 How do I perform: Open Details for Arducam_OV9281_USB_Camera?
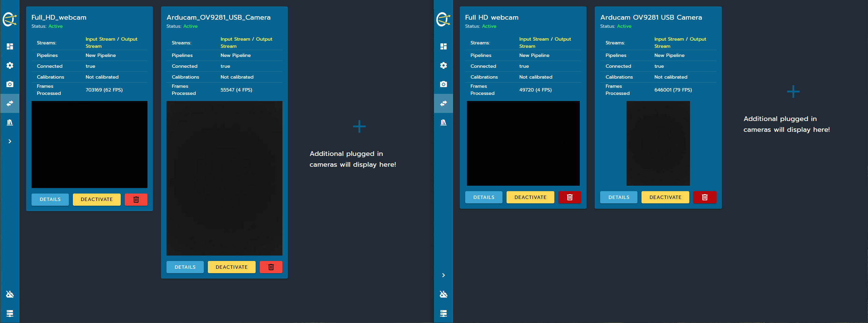coord(185,267)
